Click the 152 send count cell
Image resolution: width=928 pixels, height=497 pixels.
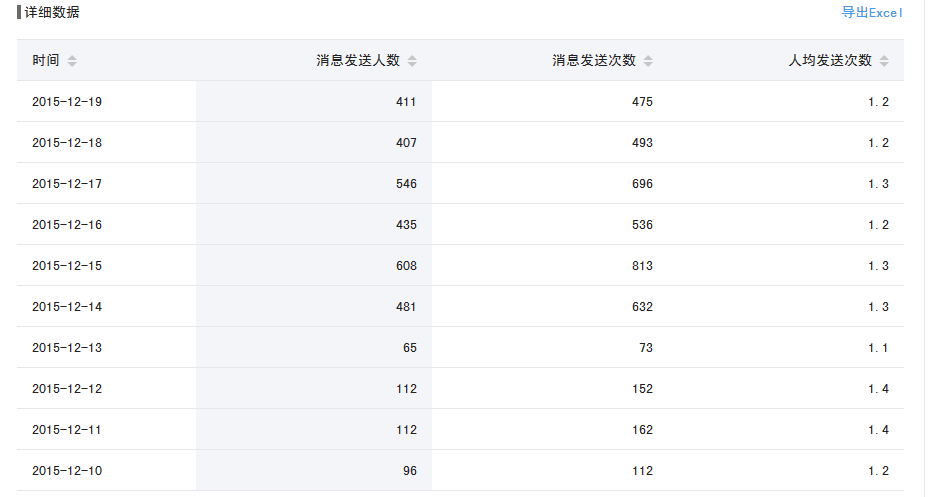[x=641, y=389]
